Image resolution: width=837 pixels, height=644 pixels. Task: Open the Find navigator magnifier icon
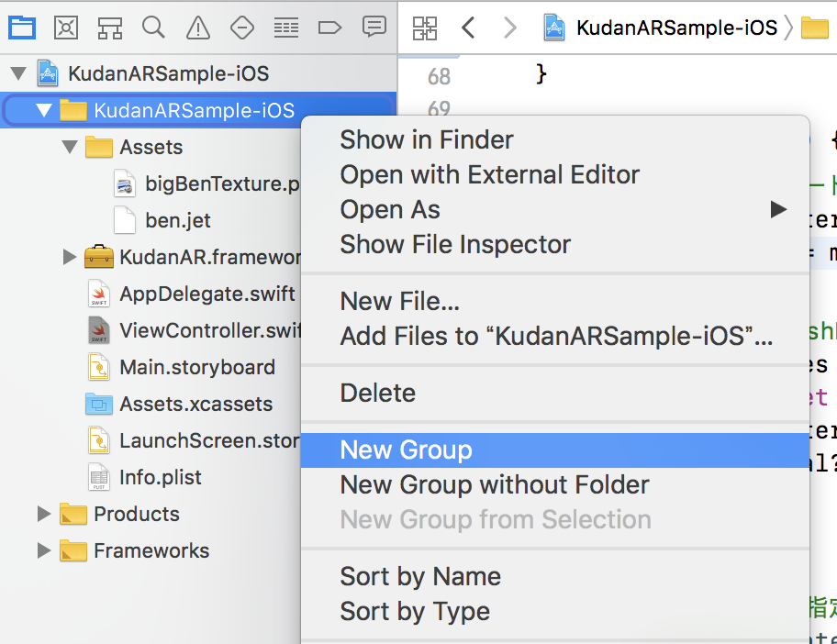pos(154,28)
